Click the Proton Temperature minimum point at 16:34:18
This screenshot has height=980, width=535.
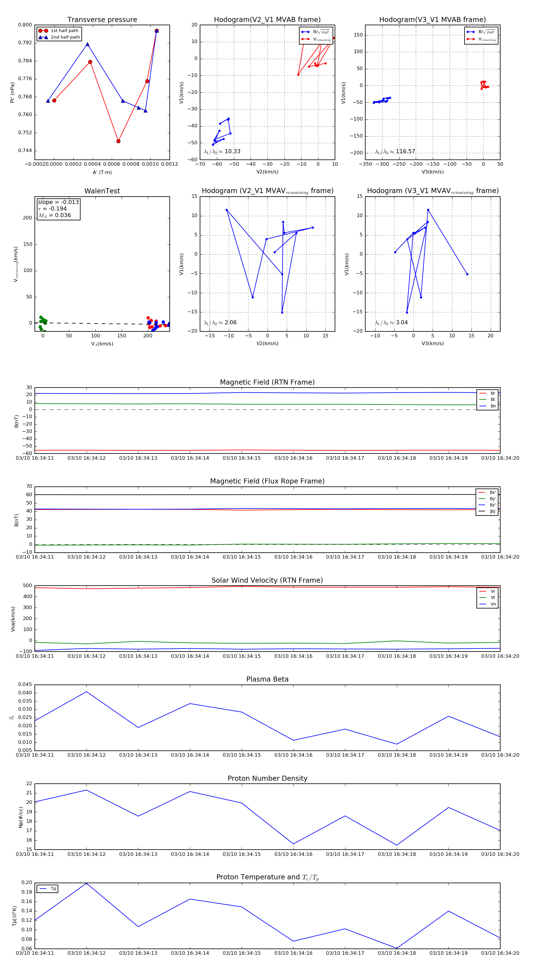397,948
